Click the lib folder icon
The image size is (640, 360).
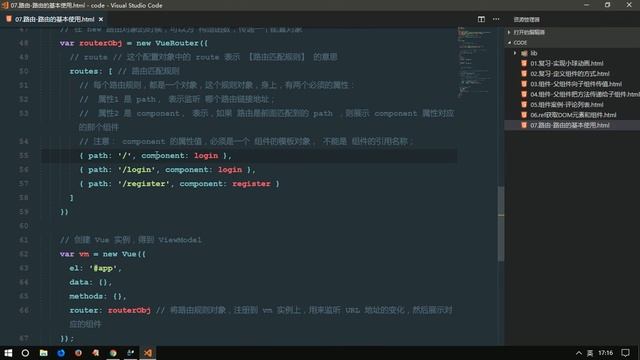point(524,53)
